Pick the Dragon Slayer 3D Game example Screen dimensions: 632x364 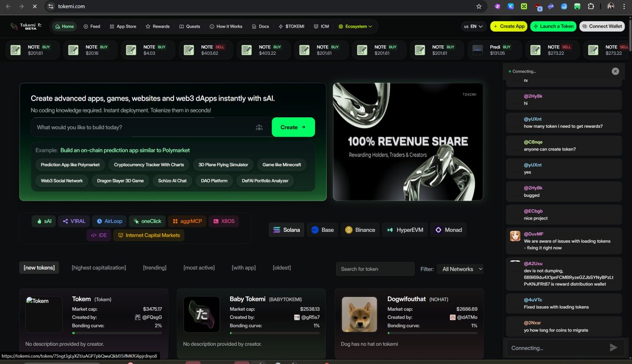121,180
